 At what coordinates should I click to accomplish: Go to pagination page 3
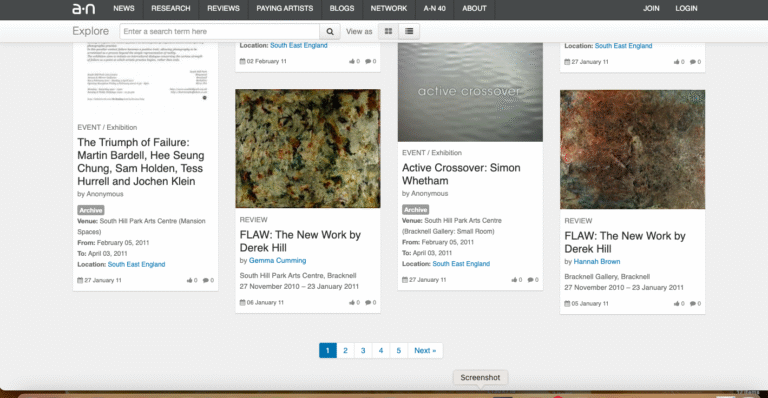tap(363, 351)
